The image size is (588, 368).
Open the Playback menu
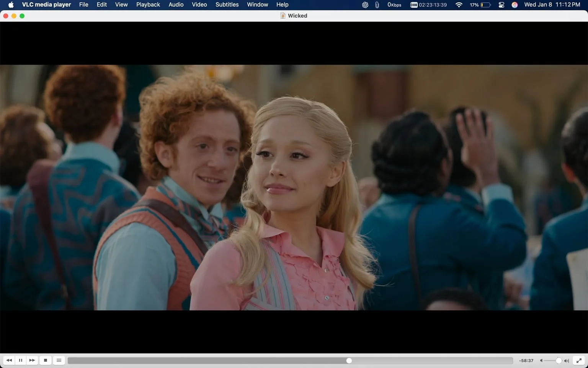pos(148,5)
